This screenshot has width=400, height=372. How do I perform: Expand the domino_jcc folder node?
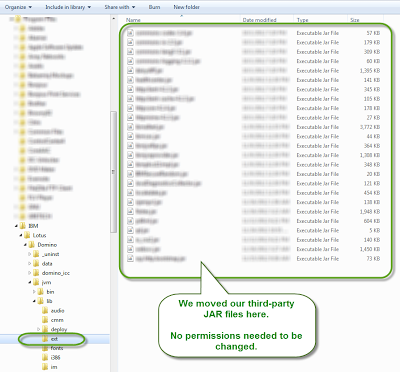30,273
